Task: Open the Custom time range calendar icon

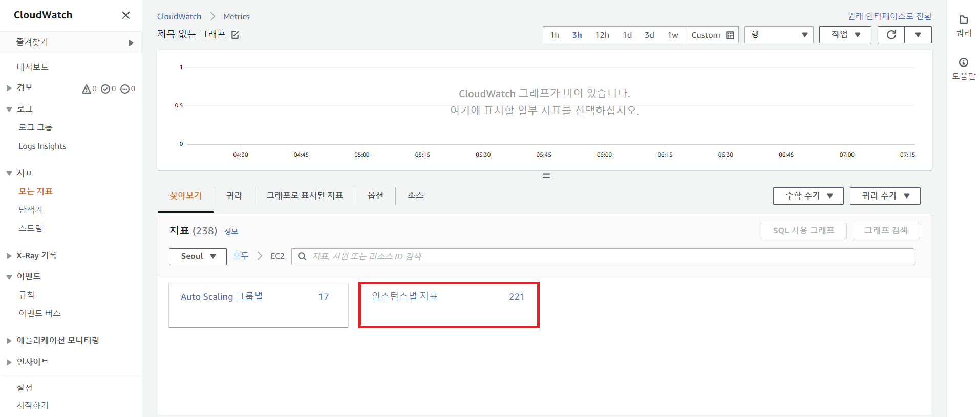Action: click(x=730, y=35)
